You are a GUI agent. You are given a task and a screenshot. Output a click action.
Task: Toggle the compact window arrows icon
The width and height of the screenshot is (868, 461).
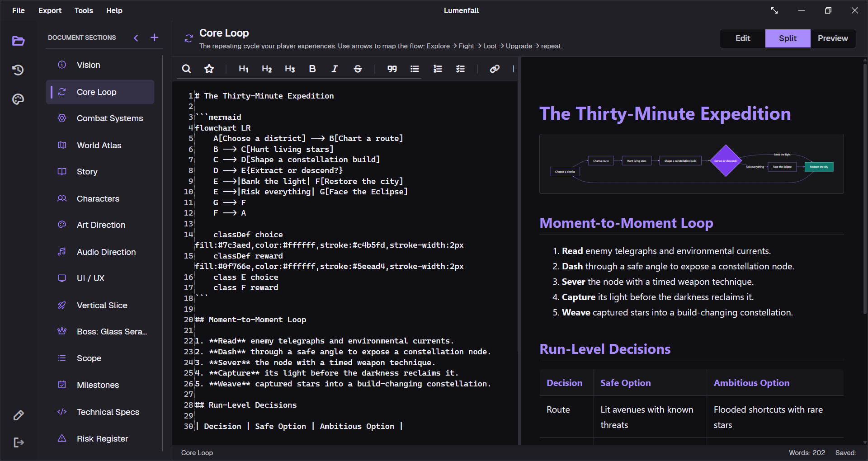click(x=774, y=10)
